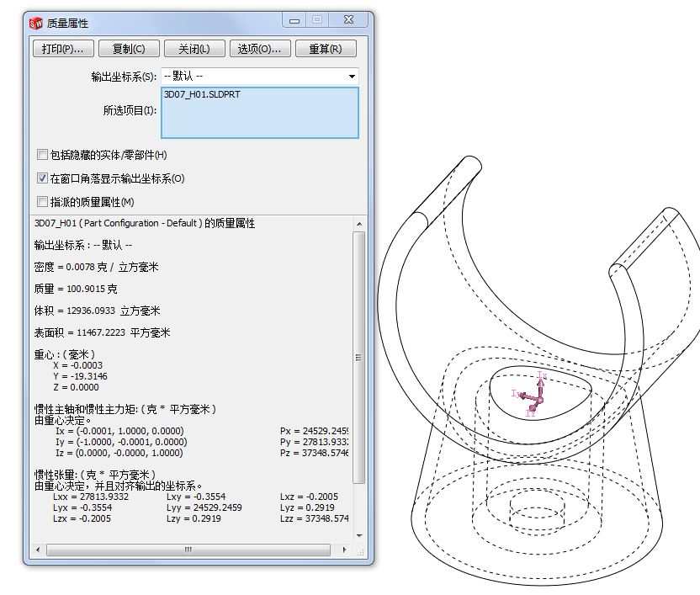Click the horizontal scrollbar left arrow
The width and height of the screenshot is (700, 595).
pos(37,550)
